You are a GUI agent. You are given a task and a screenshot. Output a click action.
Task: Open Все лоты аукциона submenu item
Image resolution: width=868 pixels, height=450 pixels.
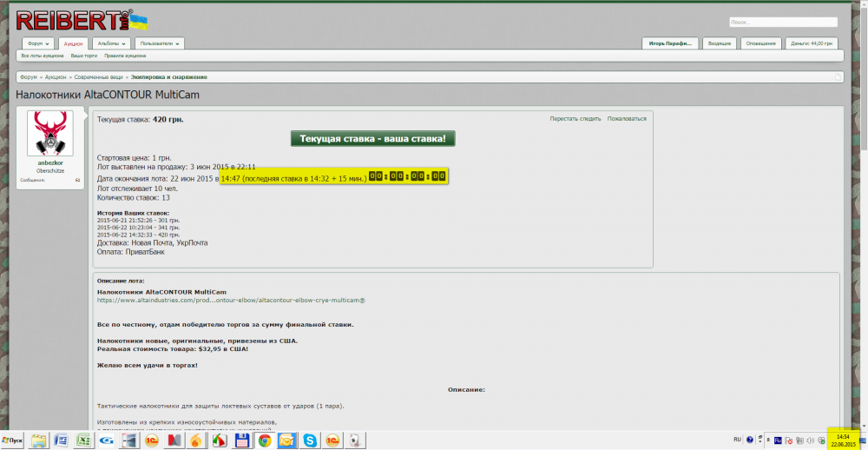click(43, 56)
